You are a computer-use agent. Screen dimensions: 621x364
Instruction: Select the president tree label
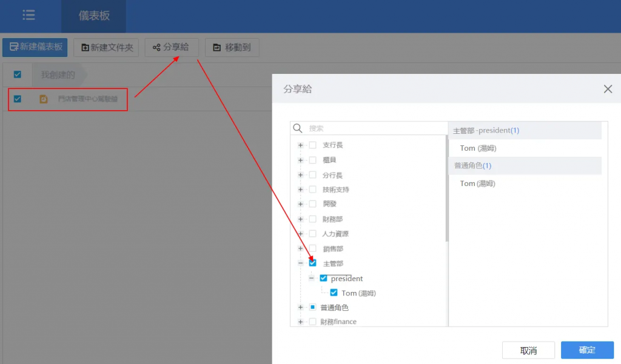click(347, 279)
